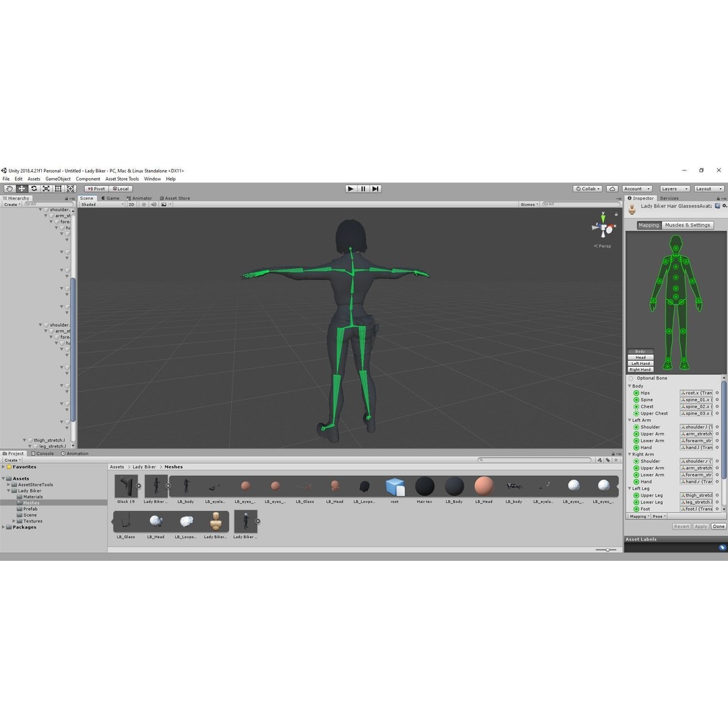728x728 pixels.
Task: Collapse the Lady Biker folder in Assets
Action: click(x=8, y=490)
